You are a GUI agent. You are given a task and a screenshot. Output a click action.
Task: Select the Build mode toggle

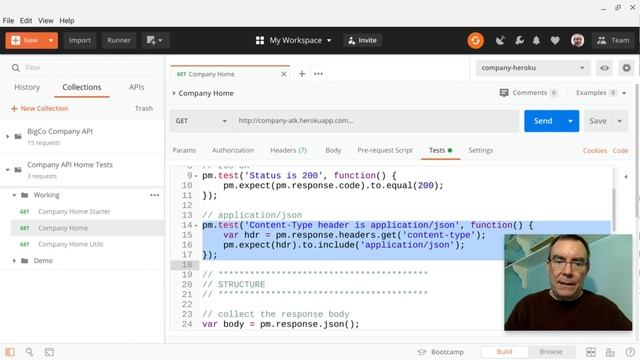(x=504, y=351)
